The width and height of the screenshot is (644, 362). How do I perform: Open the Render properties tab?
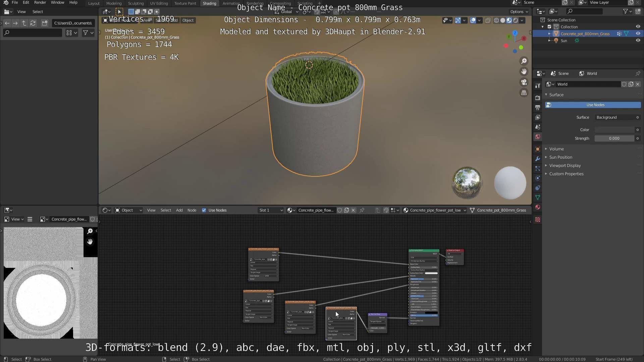(538, 98)
